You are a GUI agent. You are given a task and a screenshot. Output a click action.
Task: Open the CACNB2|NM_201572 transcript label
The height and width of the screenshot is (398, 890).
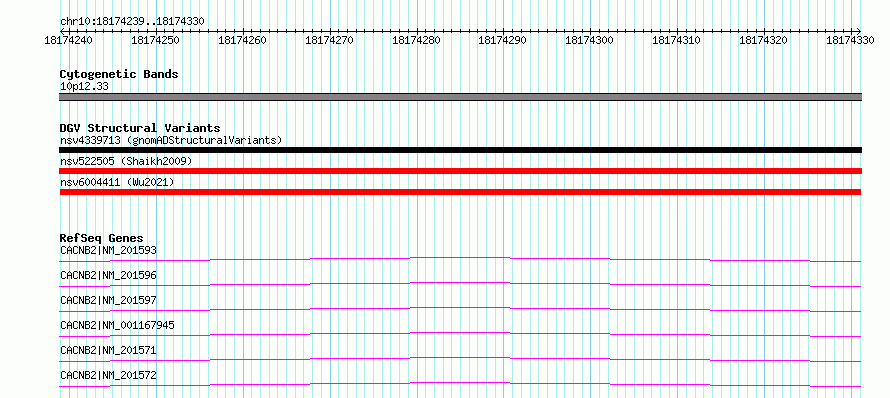[x=108, y=375]
